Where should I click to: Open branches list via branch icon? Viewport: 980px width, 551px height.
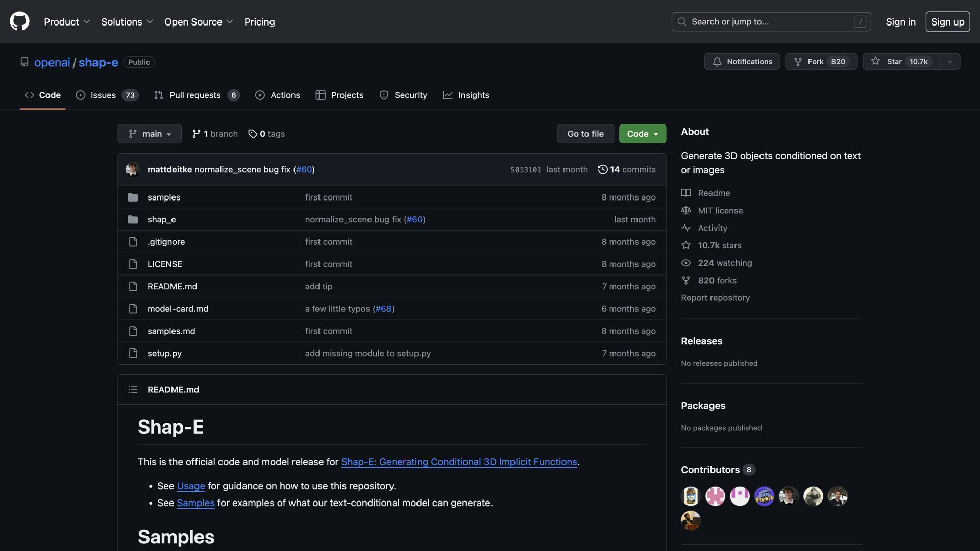(197, 134)
